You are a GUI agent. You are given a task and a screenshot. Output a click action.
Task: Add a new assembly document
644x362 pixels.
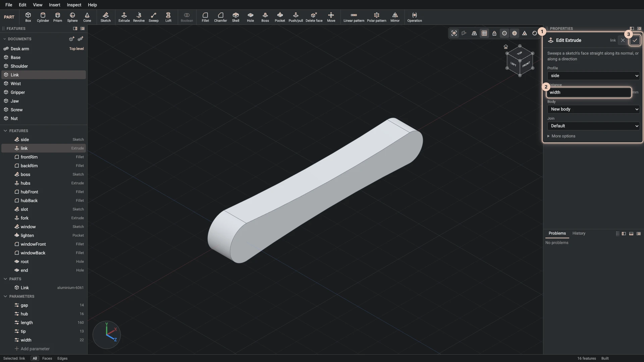tap(80, 39)
